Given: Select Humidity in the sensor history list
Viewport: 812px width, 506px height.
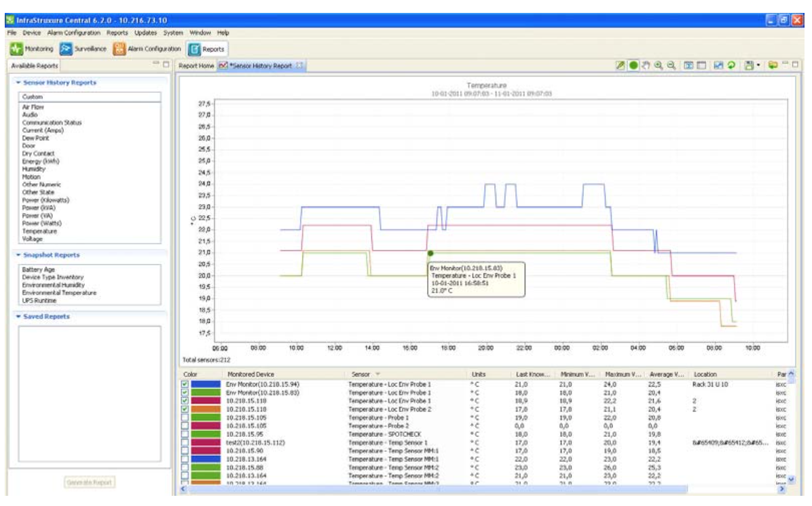Looking at the screenshot, I should (33, 169).
